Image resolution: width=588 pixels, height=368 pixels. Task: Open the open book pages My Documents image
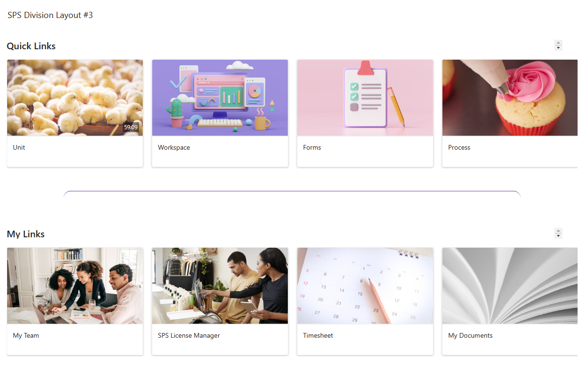pyautogui.click(x=510, y=286)
